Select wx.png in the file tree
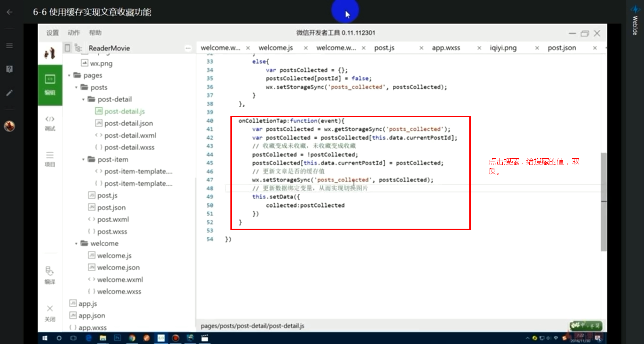This screenshot has height=344, width=644. (x=101, y=63)
